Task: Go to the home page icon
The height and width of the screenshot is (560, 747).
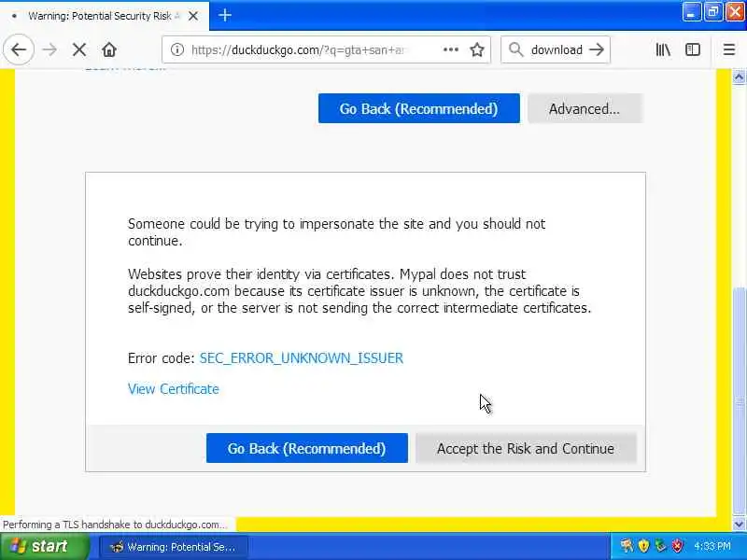Action: pos(109,49)
